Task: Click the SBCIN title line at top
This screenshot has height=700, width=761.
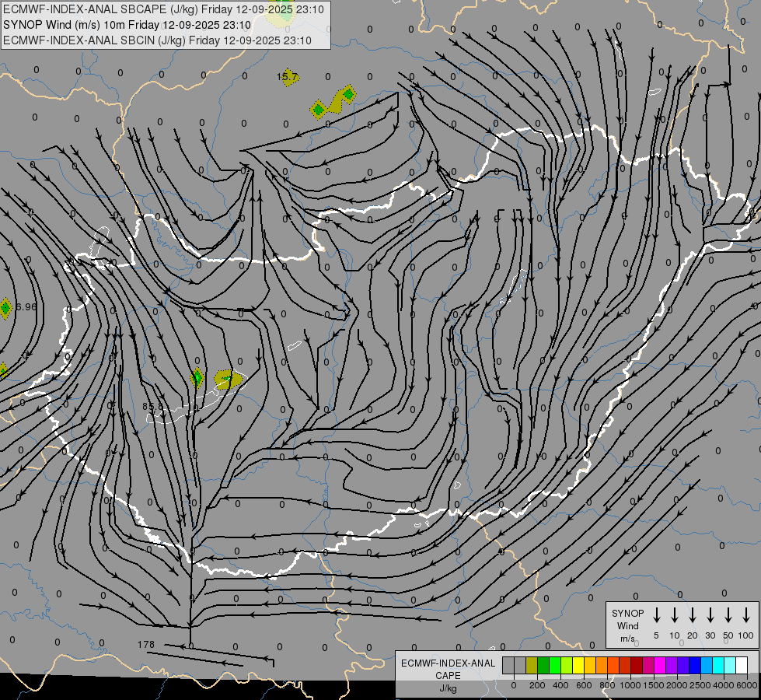Action: click(157, 40)
